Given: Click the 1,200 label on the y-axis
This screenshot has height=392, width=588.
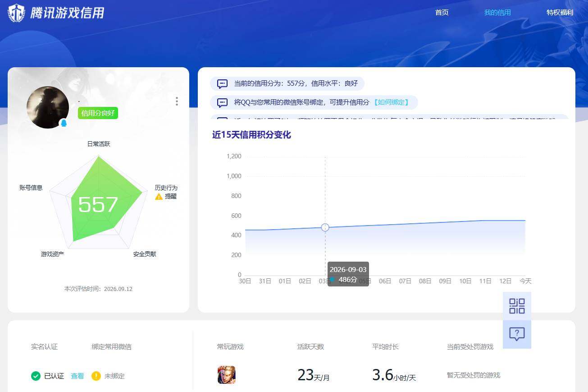Looking at the screenshot, I should click(x=234, y=157).
